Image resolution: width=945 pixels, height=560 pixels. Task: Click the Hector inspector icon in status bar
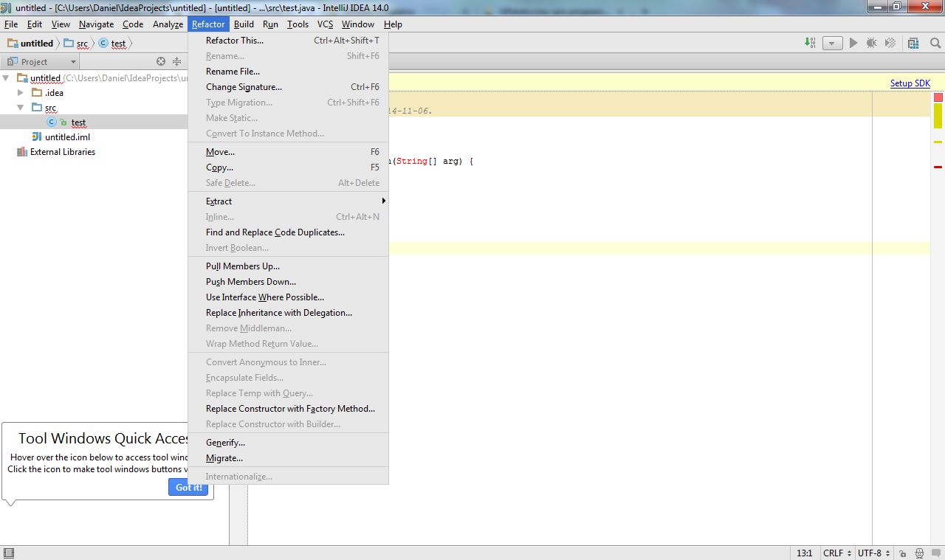(919, 553)
